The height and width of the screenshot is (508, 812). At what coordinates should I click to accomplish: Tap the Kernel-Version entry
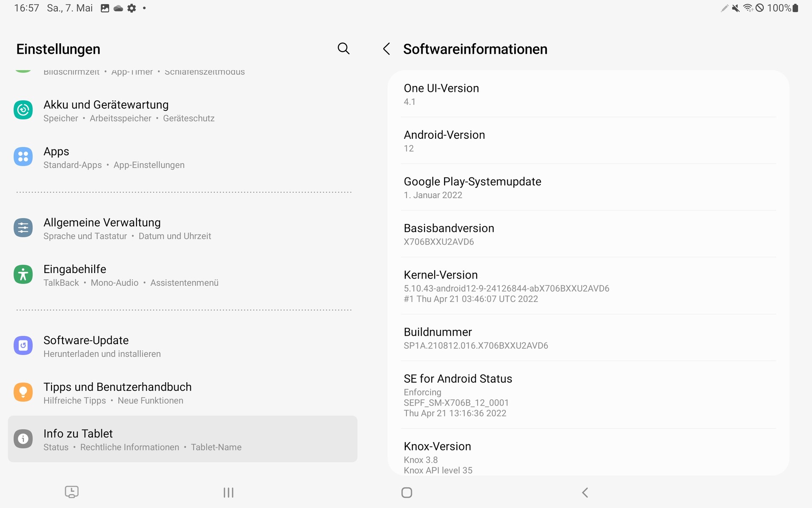click(588, 286)
